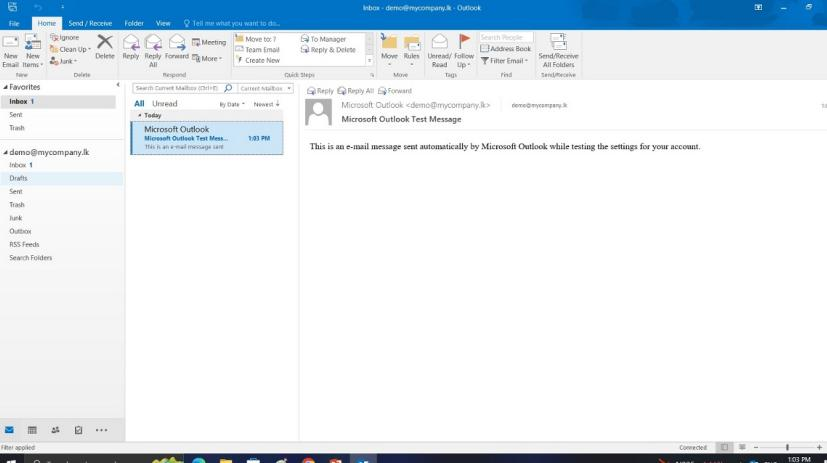
Task: Reply with a Meeting
Action: click(209, 42)
